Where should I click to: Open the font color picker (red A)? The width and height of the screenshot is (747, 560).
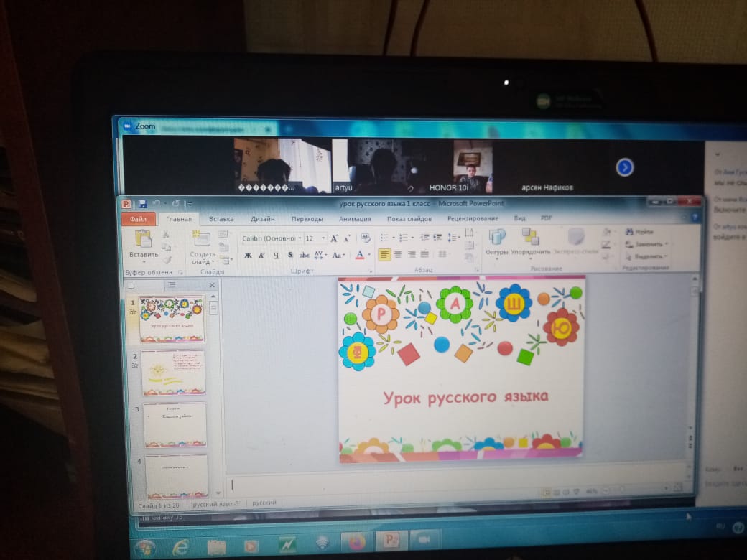(x=360, y=255)
